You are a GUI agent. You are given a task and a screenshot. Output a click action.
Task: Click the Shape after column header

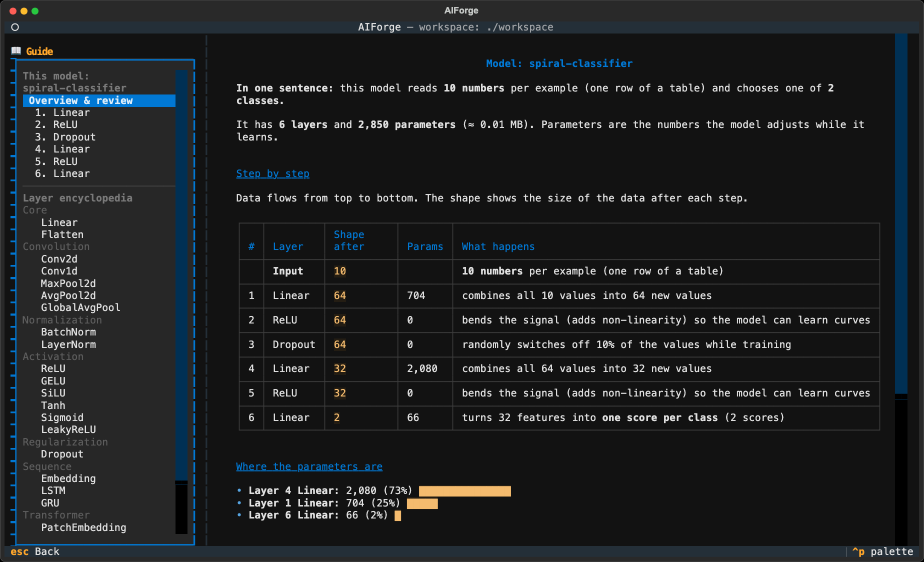point(349,240)
